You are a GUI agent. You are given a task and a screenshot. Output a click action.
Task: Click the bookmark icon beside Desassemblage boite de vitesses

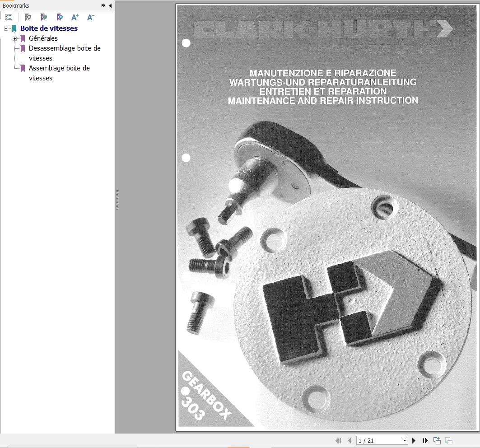click(23, 48)
